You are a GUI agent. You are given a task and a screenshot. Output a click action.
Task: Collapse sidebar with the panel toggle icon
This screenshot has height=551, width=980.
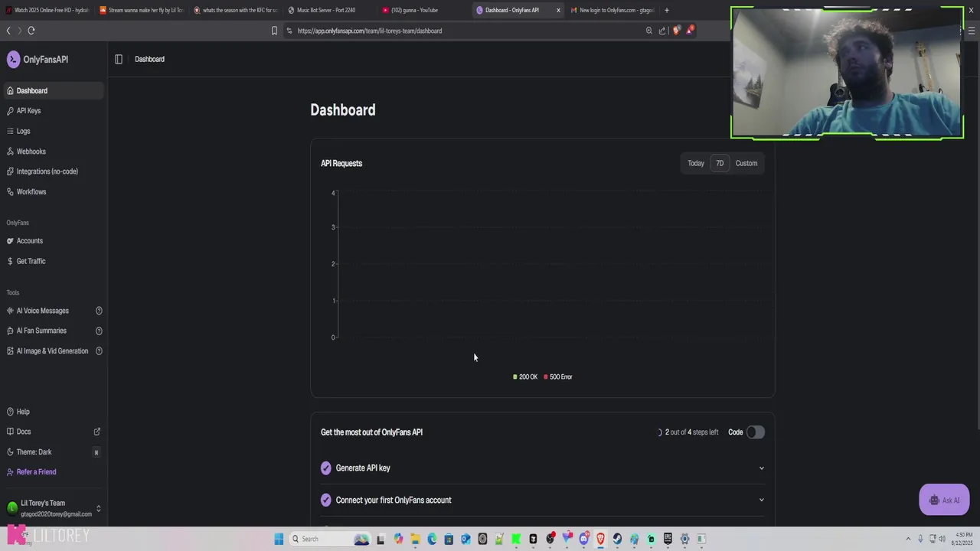click(119, 59)
